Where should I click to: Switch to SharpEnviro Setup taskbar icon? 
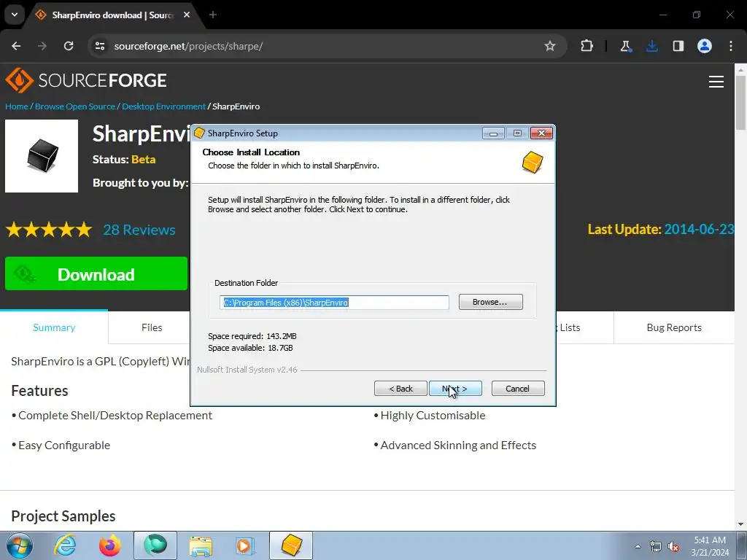[x=291, y=545]
